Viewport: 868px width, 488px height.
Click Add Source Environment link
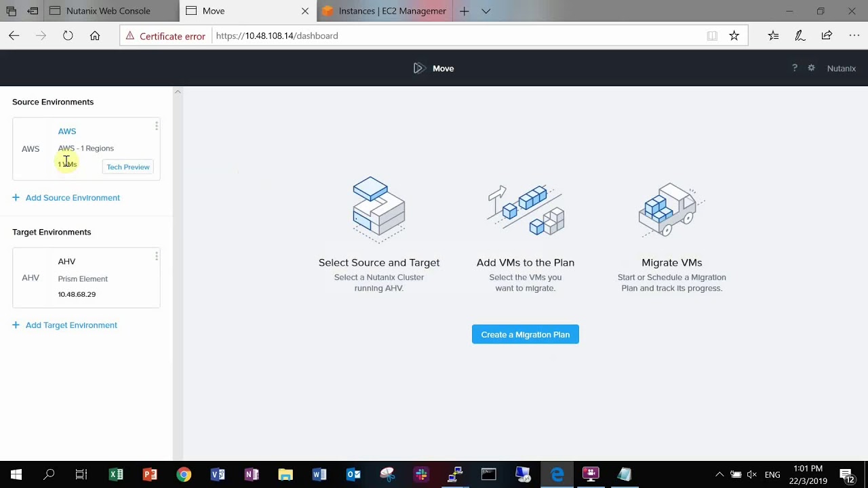73,197
